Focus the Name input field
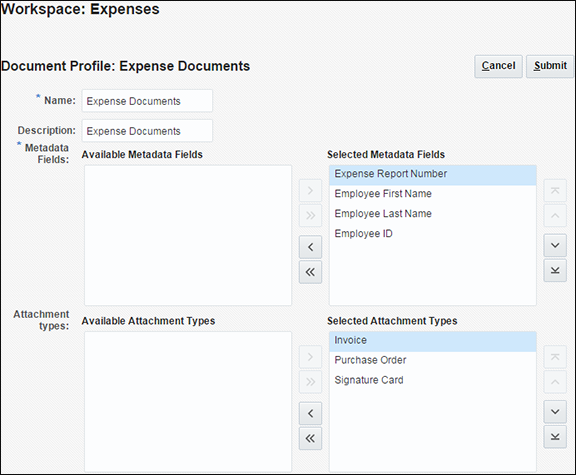The image size is (576, 475). click(147, 101)
